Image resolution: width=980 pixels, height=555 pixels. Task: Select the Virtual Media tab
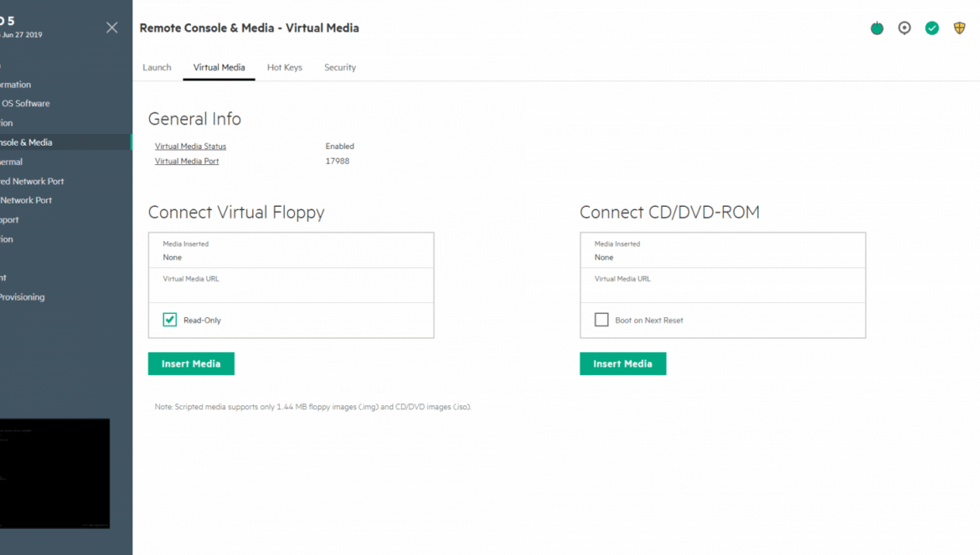tap(219, 68)
